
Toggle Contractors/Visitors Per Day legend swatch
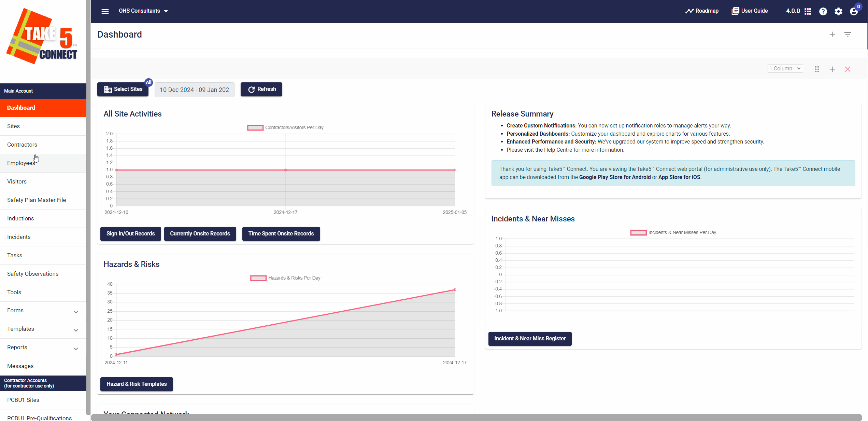tap(255, 127)
